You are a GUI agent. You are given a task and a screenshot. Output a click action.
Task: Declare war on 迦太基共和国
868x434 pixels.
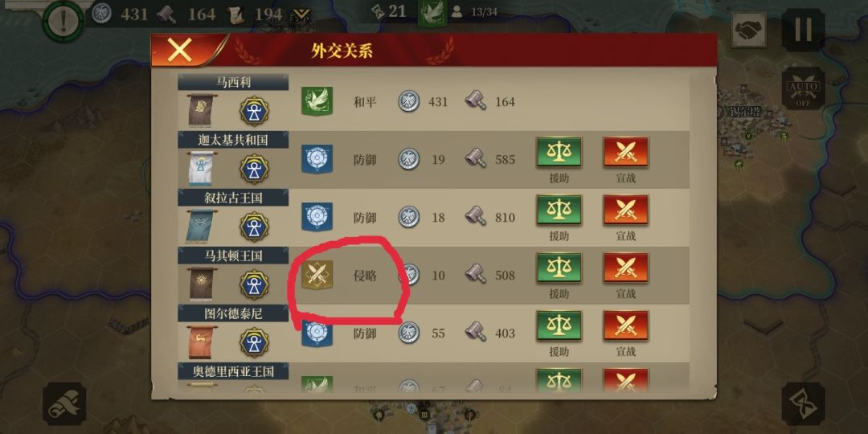coord(625,152)
